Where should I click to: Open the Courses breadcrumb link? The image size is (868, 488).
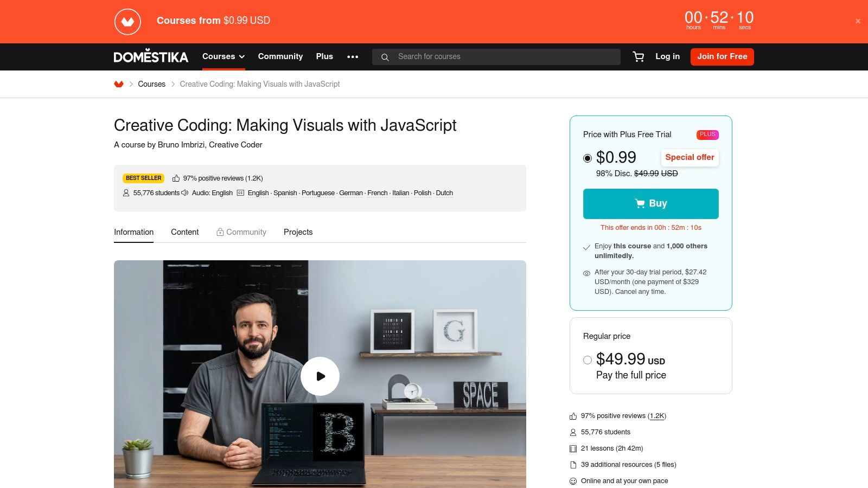point(151,84)
